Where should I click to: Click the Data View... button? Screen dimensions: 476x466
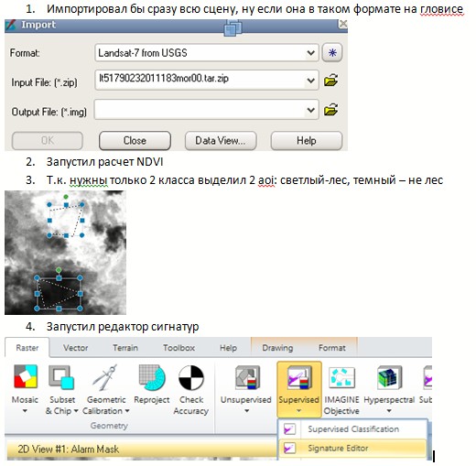click(x=221, y=141)
